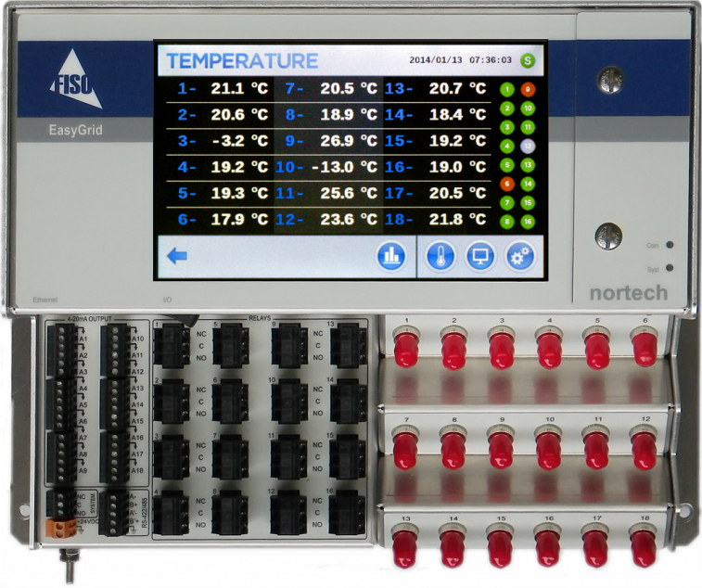Tap the blue back arrow
This screenshot has width=702, height=588.
(177, 256)
